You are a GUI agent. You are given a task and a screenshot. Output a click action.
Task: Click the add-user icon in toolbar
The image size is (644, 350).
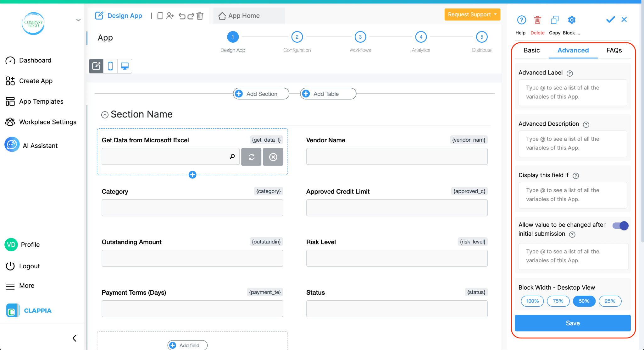pos(170,16)
